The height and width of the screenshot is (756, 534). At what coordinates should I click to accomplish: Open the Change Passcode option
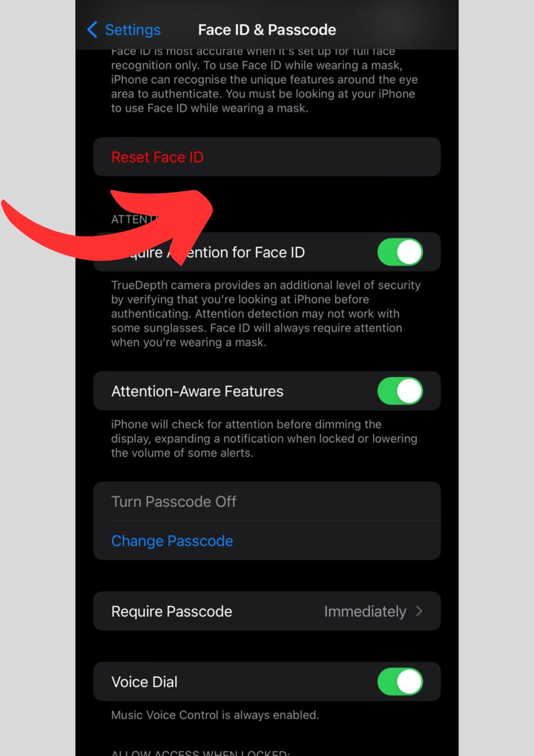click(267, 541)
